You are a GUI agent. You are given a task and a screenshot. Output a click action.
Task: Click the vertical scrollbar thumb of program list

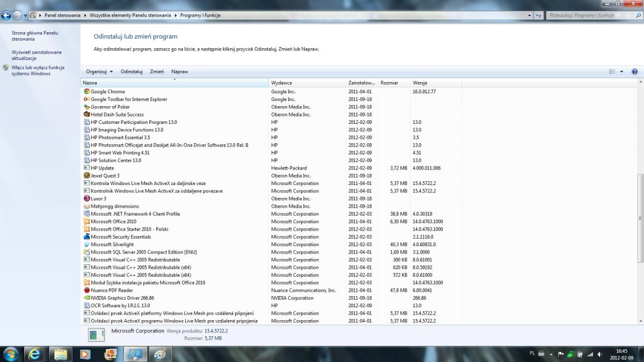[640, 219]
